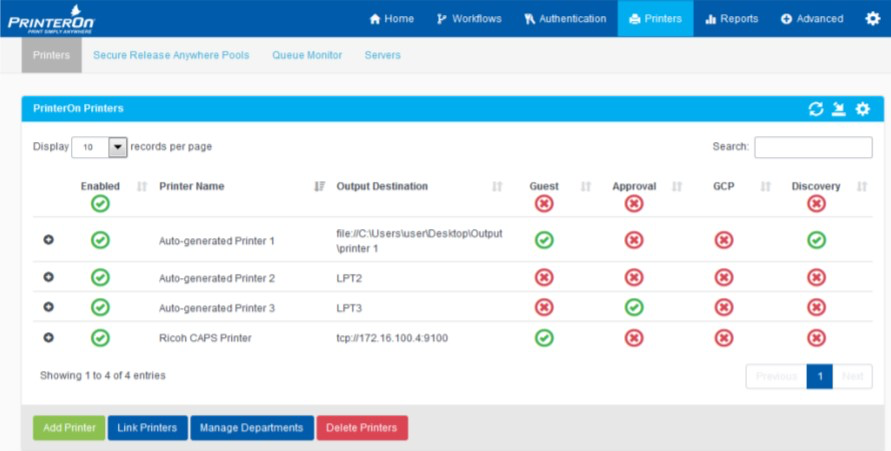Open the records per page dropdown
The height and width of the screenshot is (451, 891).
[x=99, y=147]
